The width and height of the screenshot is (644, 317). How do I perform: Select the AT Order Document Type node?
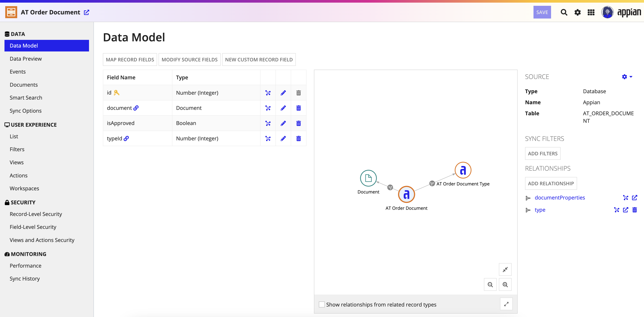click(x=463, y=170)
